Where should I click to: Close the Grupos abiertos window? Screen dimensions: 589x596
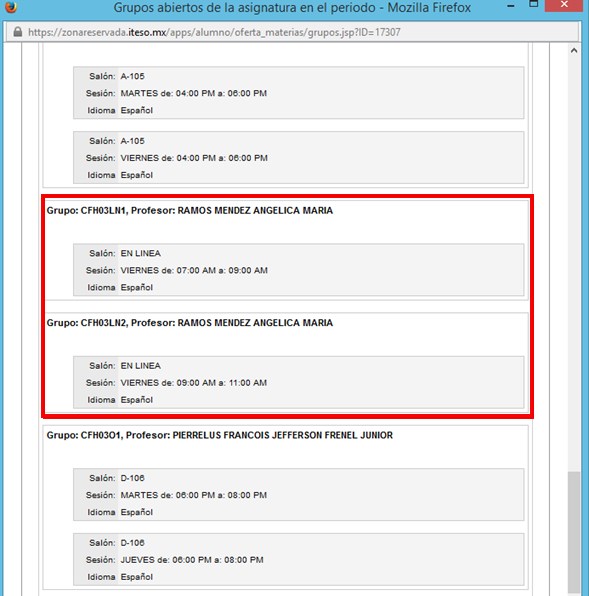tap(564, 5)
